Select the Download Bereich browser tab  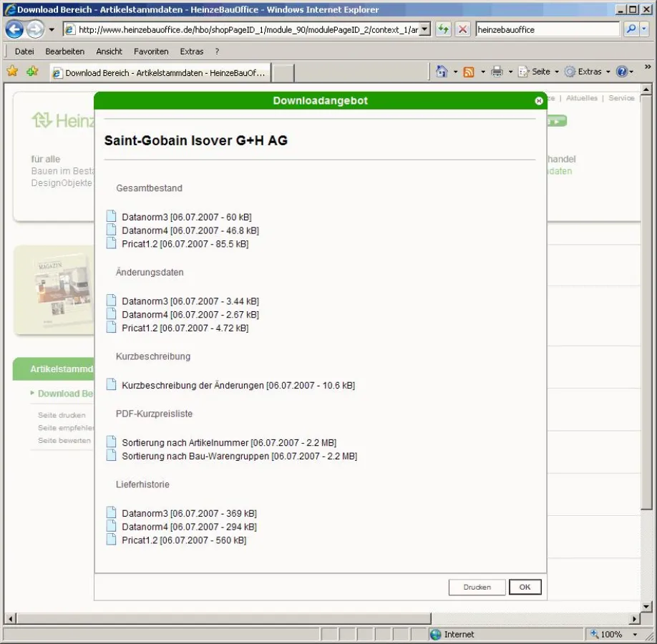[x=157, y=72]
